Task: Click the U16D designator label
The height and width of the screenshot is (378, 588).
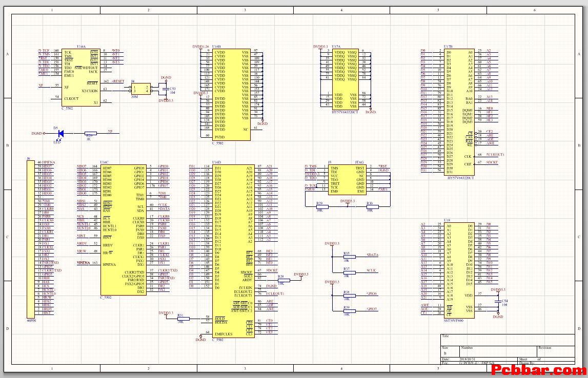Action: 216,162
